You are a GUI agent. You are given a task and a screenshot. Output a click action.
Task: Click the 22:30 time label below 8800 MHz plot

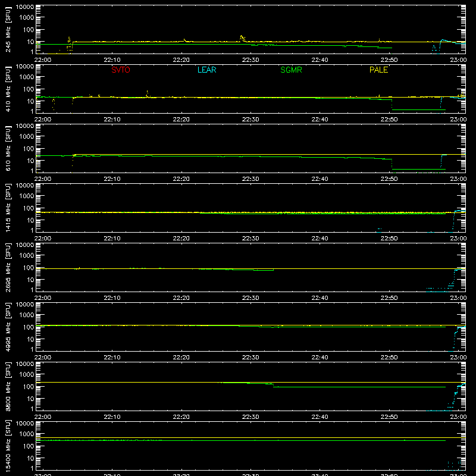coord(250,417)
